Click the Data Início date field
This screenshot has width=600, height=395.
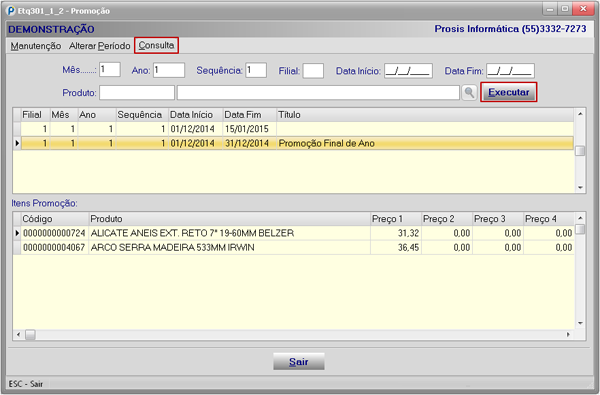point(408,71)
